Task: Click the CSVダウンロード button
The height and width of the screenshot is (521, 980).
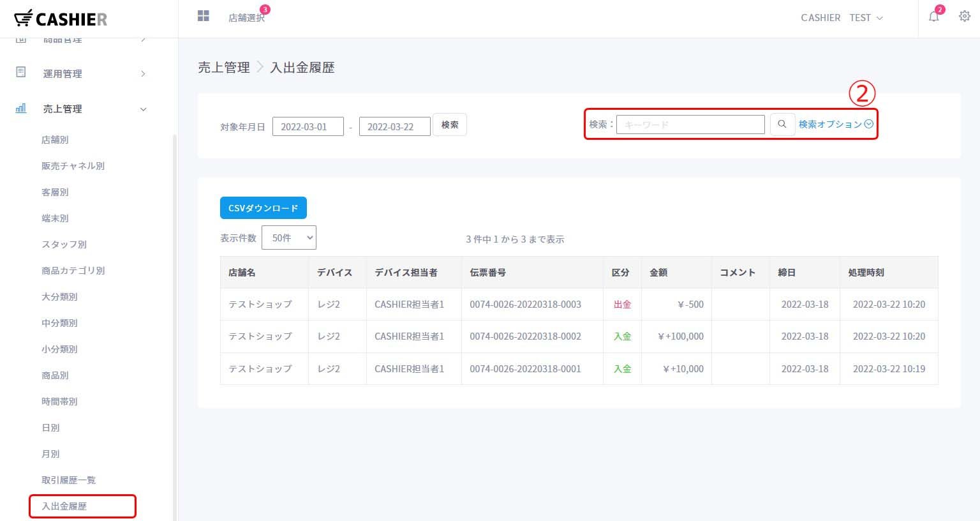Action: (x=264, y=208)
